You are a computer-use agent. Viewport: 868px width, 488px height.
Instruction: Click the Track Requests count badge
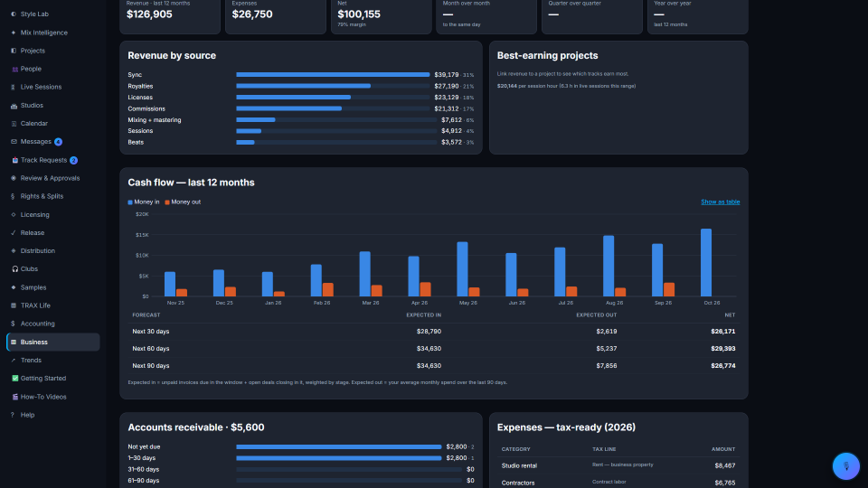pos(73,161)
